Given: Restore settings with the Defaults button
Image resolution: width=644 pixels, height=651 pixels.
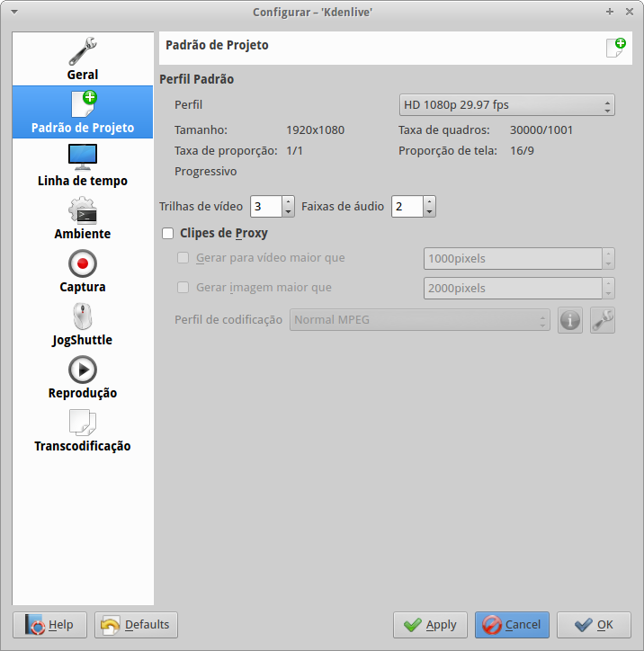Looking at the screenshot, I should click(x=137, y=625).
